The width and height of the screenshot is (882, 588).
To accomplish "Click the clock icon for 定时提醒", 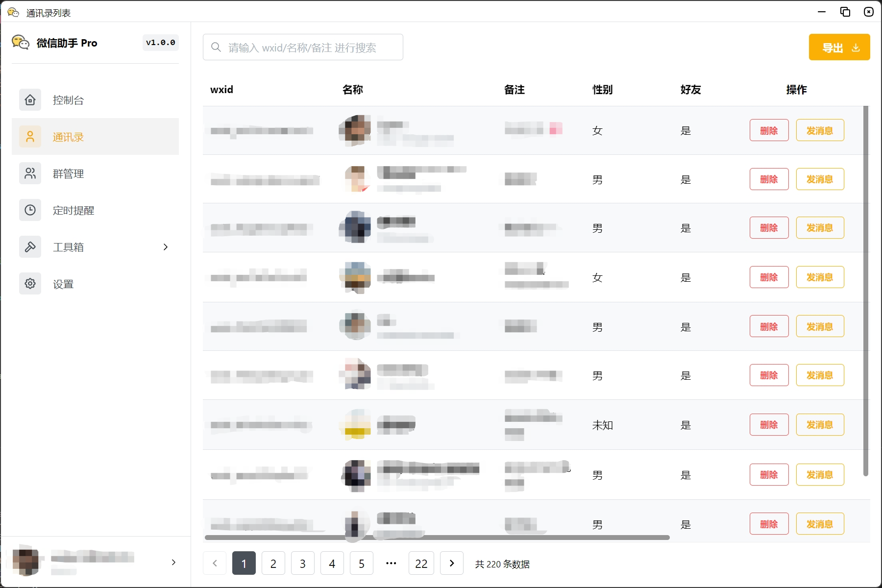I will tap(30, 210).
